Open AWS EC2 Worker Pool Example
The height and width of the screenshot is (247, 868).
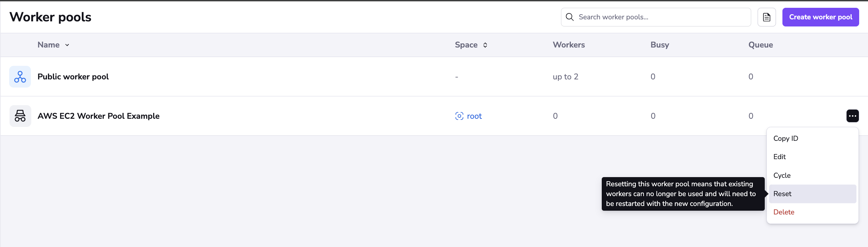(x=98, y=116)
